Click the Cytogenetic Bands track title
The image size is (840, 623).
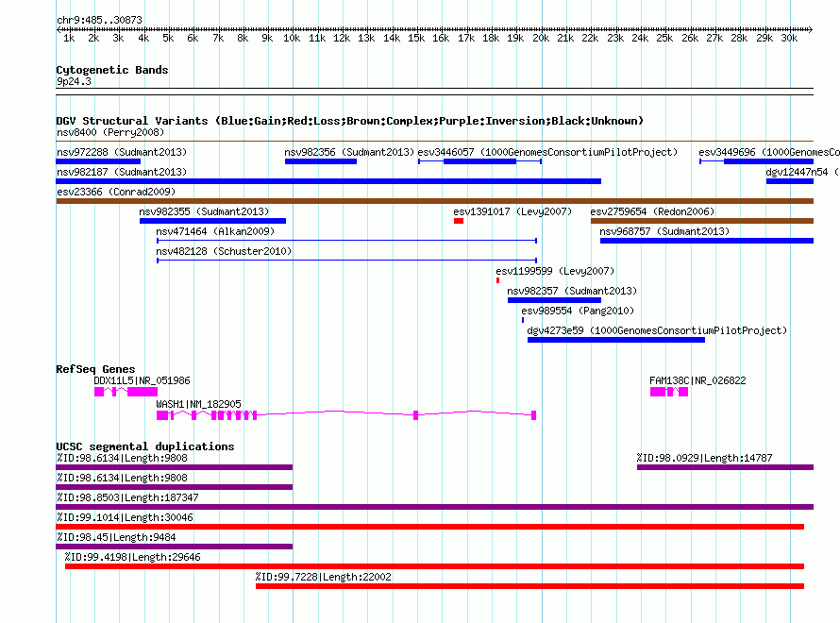tap(112, 70)
